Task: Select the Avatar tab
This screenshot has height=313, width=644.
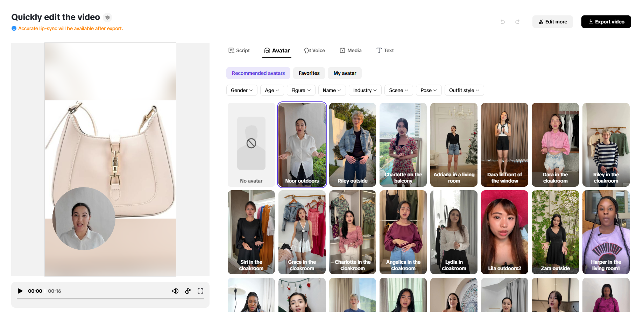Action: coord(277,50)
